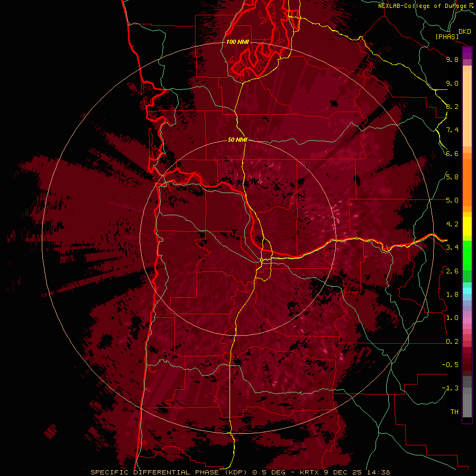The width and height of the screenshot is (476, 476).
Task: Click the 14:38 time stamp
Action: tap(378, 472)
